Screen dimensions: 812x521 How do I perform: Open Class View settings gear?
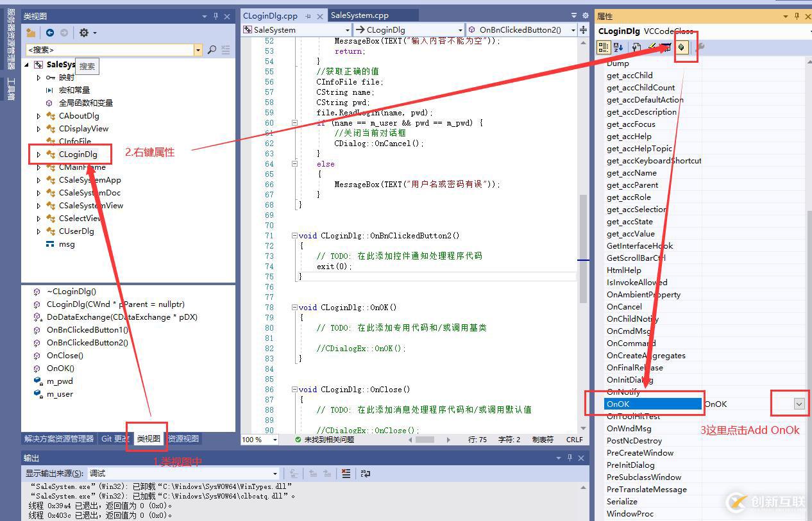click(x=84, y=33)
